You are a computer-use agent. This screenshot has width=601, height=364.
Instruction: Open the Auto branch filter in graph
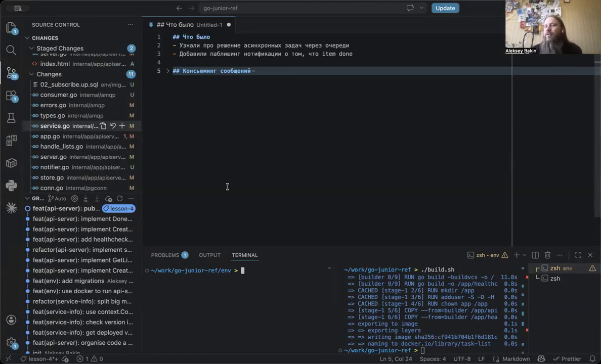click(57, 199)
